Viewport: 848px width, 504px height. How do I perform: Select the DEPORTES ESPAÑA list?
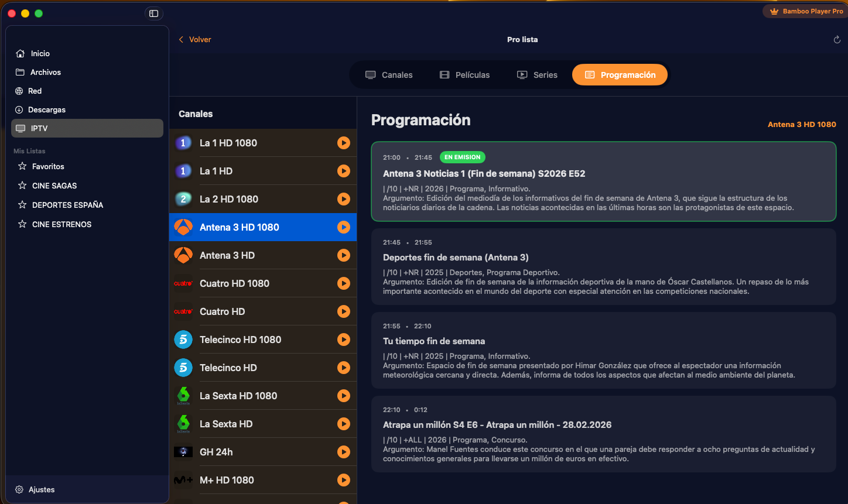tap(67, 205)
